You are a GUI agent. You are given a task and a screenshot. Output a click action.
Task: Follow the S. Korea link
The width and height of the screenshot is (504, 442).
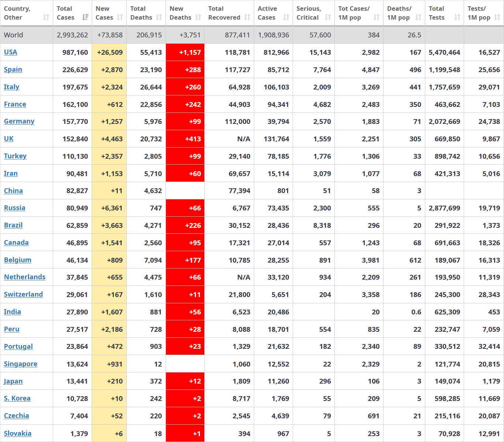(x=17, y=398)
